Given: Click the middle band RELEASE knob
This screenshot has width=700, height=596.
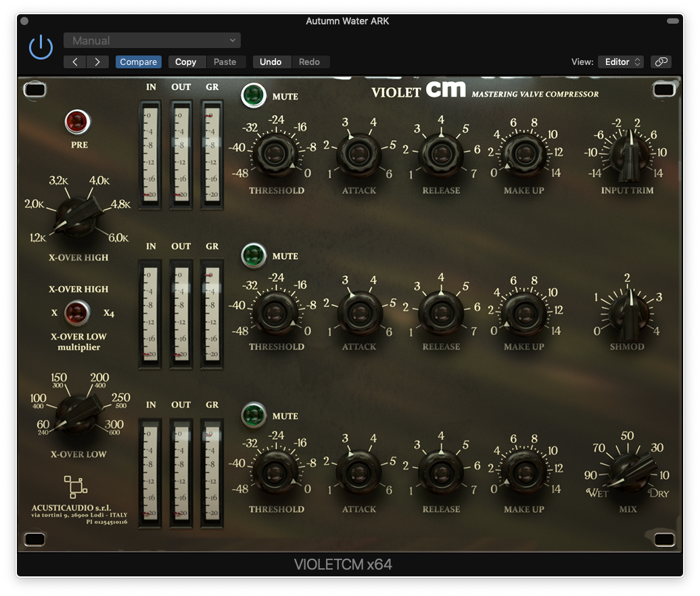Looking at the screenshot, I should click(x=441, y=313).
